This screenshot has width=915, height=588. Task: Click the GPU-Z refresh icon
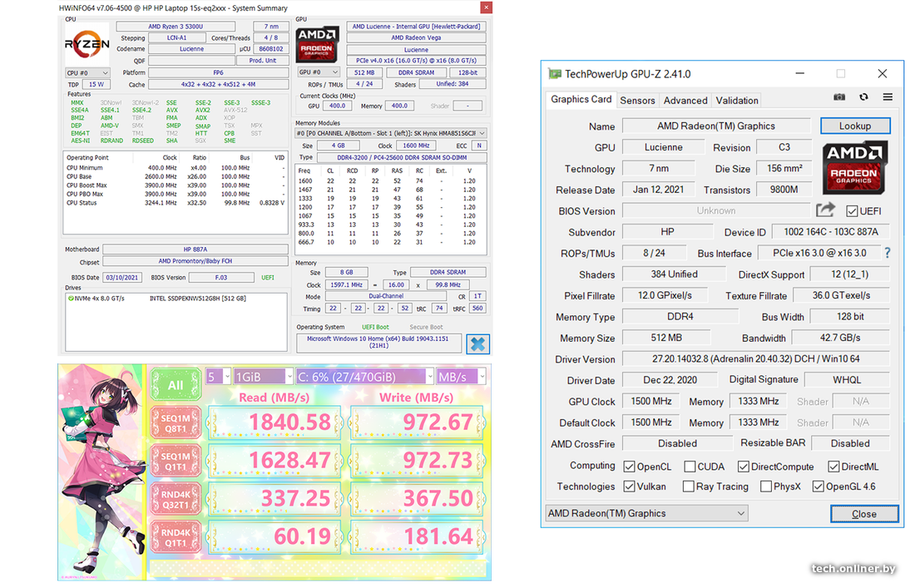[x=863, y=97]
